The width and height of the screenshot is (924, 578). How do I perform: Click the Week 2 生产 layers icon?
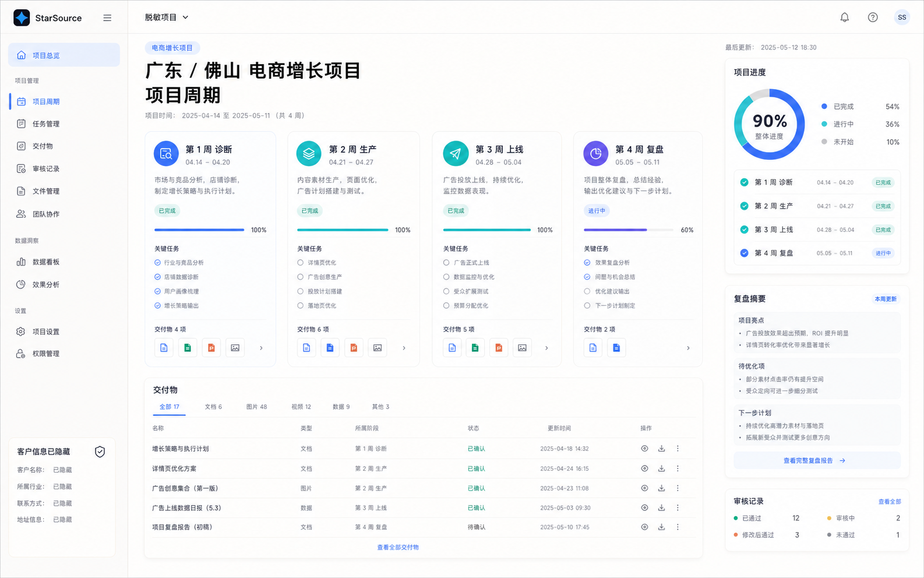point(309,154)
